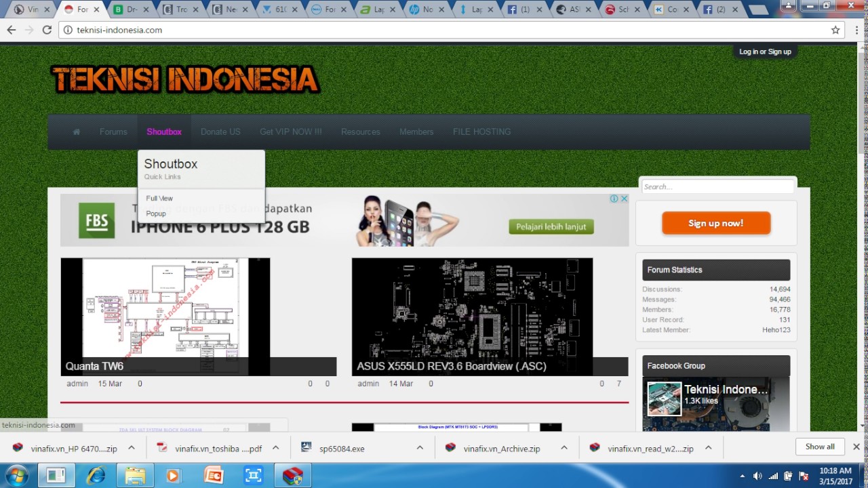Open the media player taskbar icon
This screenshot has width=868, height=488.
point(174,475)
